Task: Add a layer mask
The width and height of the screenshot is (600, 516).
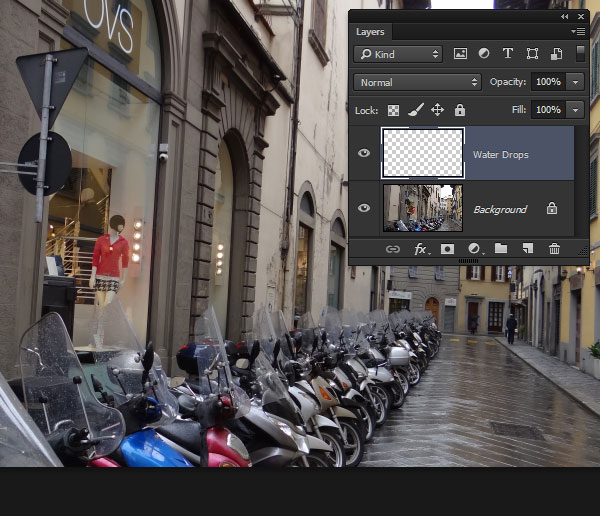Action: [448, 248]
